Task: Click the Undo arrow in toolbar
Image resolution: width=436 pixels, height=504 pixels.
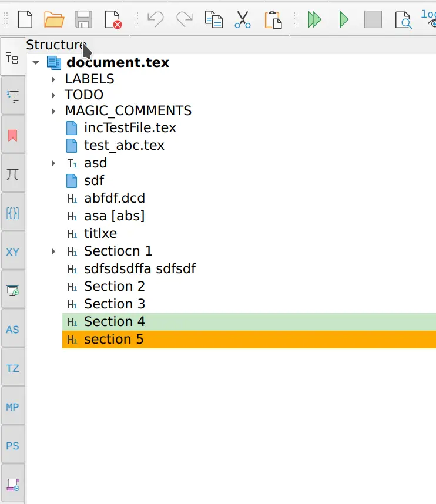Action: point(155,20)
